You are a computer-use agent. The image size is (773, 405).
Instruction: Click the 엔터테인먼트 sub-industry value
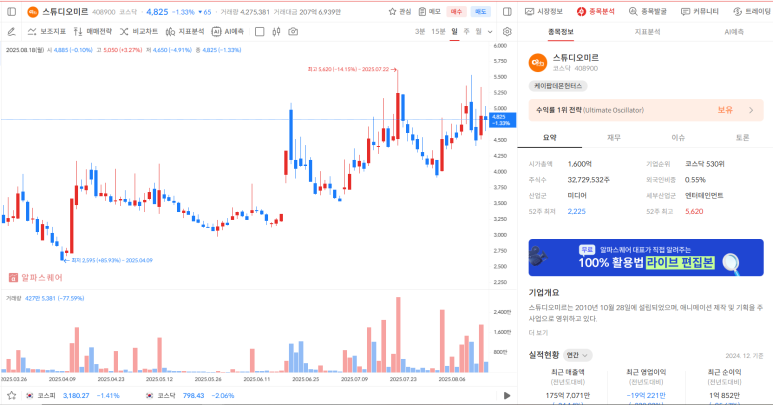pos(704,196)
